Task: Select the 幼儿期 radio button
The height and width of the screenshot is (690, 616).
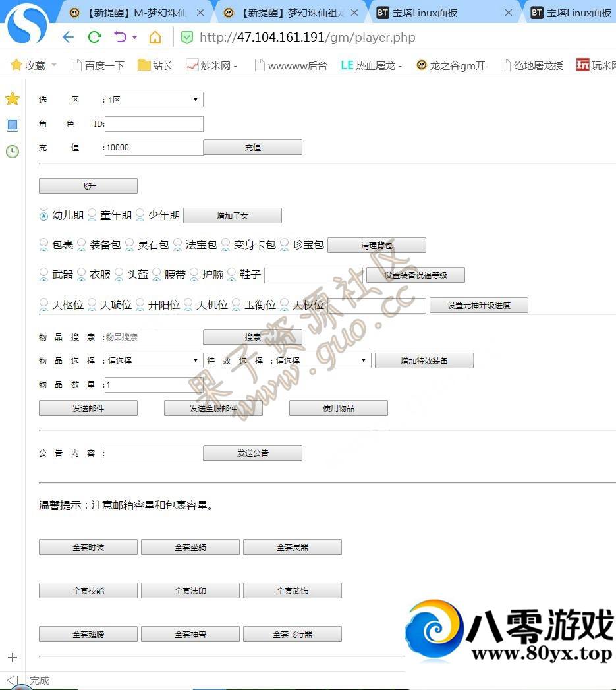Action: 43,216
